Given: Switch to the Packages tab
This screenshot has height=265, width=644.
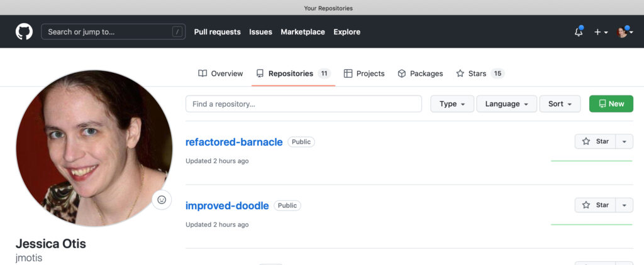Looking at the screenshot, I should 420,73.
